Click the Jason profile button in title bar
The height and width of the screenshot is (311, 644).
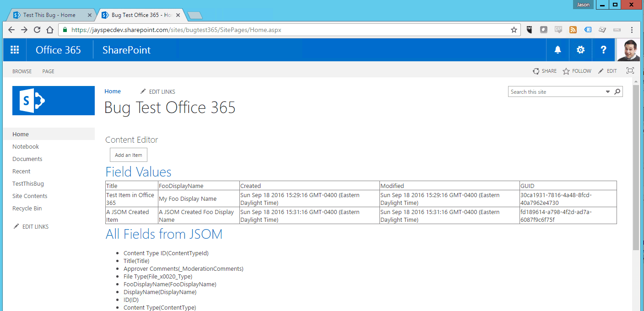pyautogui.click(x=583, y=5)
